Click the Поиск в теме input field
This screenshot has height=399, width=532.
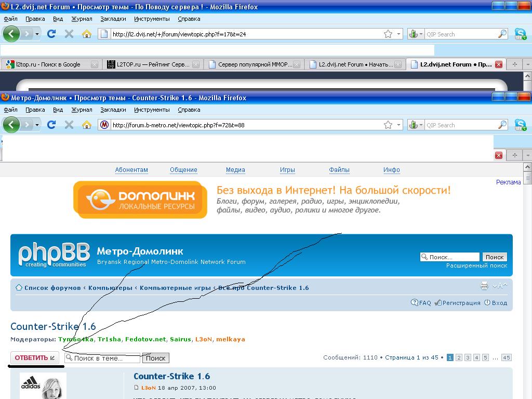click(x=103, y=358)
